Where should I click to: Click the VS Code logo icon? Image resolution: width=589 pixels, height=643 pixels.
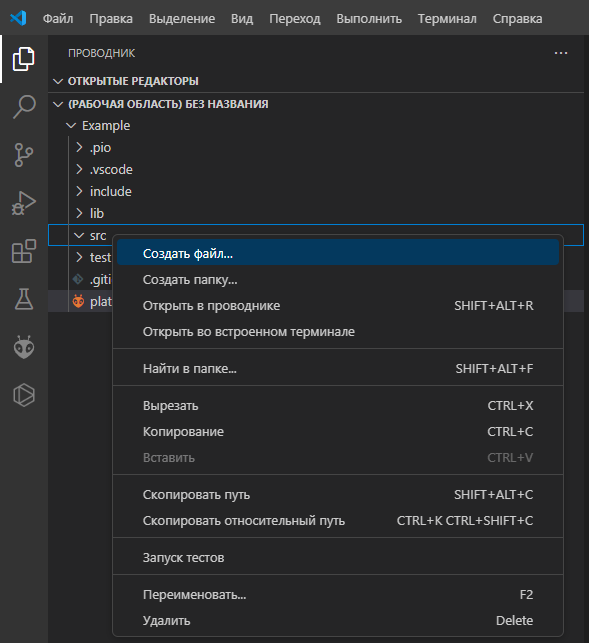(18, 18)
